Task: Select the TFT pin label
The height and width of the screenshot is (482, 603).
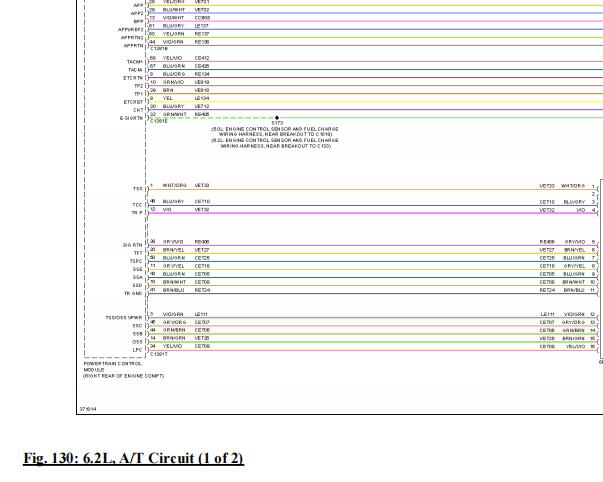Action: coord(138,253)
